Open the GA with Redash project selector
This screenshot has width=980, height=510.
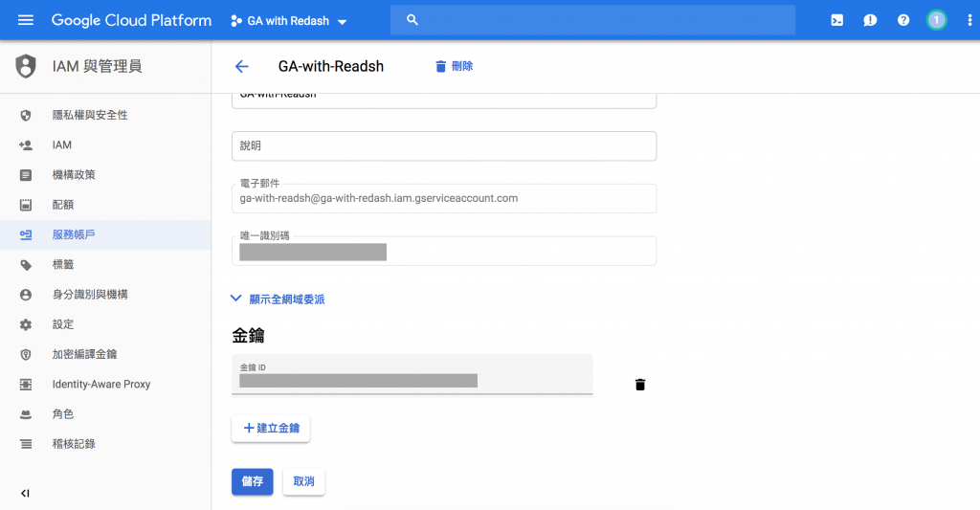point(289,21)
